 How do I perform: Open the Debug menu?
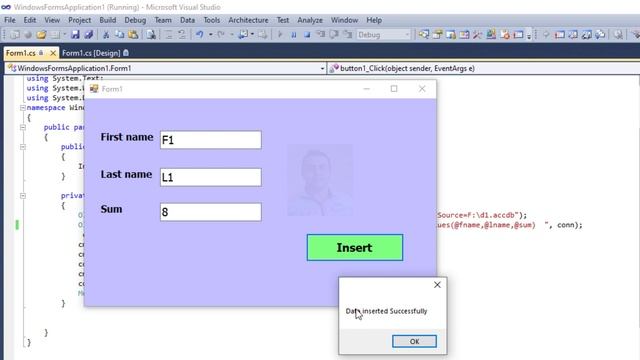pyautogui.click(x=135, y=20)
